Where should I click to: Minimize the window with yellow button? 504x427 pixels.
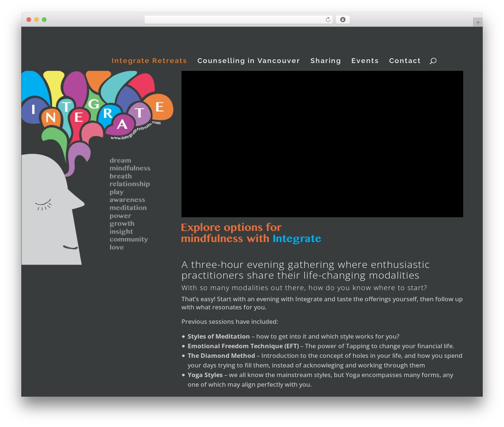point(36,20)
